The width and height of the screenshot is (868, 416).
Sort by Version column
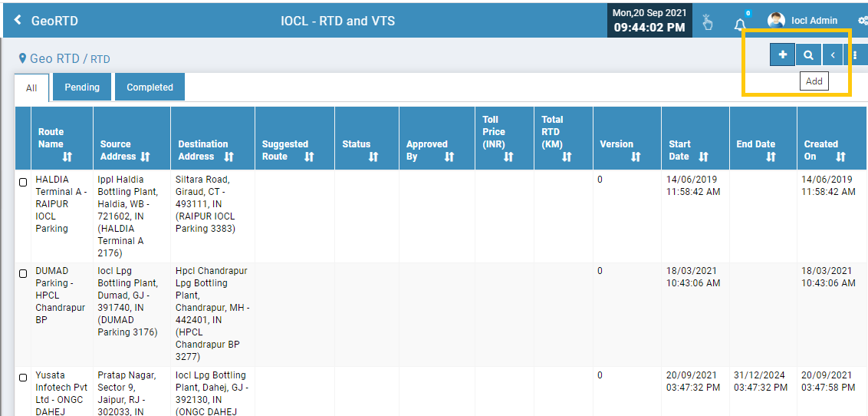(x=636, y=157)
